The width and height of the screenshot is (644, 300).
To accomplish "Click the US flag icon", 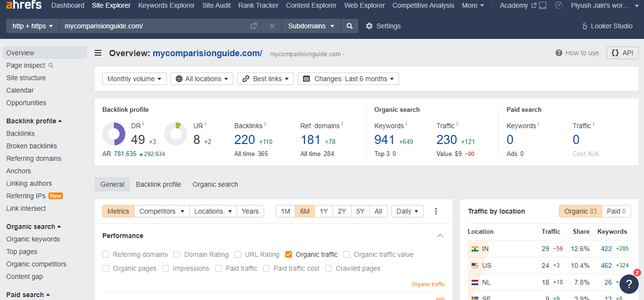I will tap(475, 265).
